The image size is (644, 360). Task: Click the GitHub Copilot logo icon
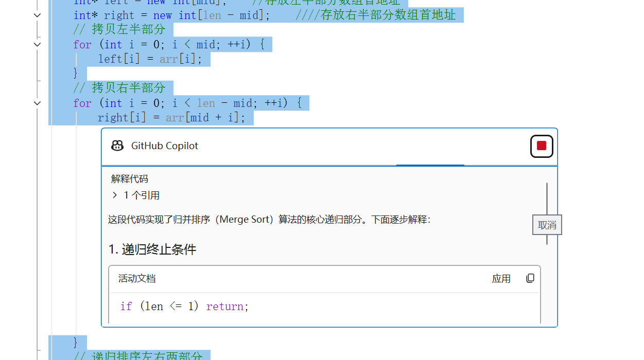pyautogui.click(x=117, y=146)
